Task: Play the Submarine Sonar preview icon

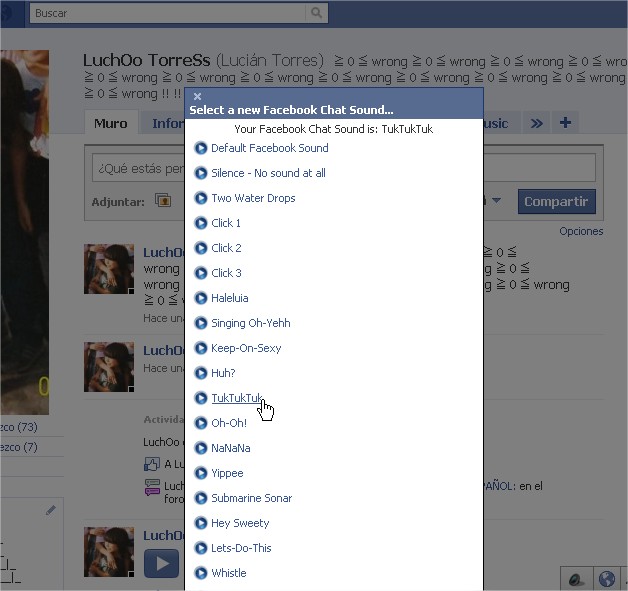Action: coord(201,498)
